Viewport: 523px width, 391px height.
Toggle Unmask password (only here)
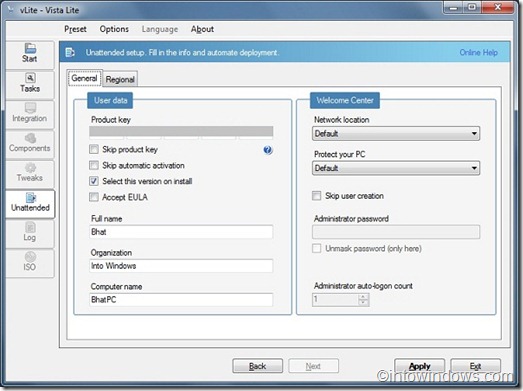tap(317, 248)
